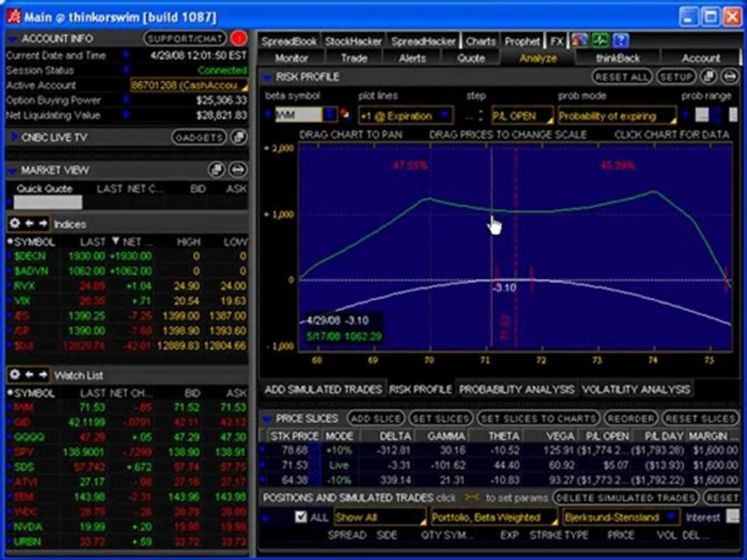This screenshot has width=747, height=560.
Task: Click the Risk Profile print icon
Action: (730, 76)
